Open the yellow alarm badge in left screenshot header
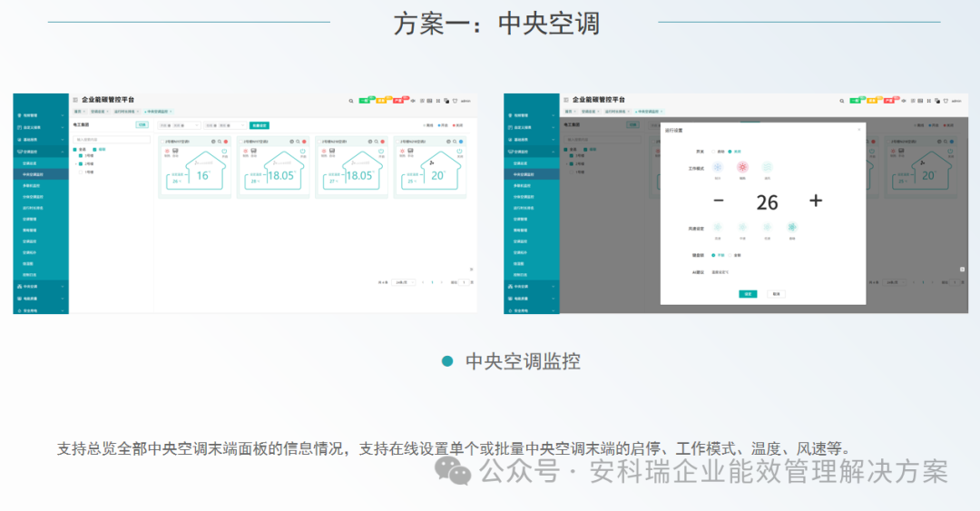The image size is (980, 511). tap(383, 100)
